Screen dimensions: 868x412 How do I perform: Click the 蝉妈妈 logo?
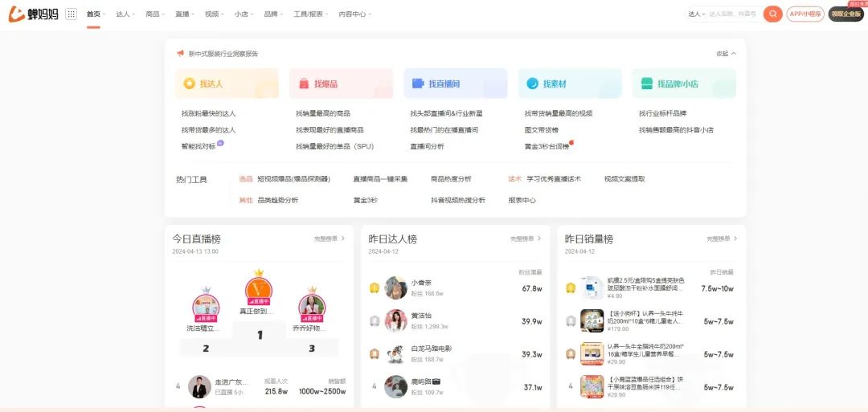34,14
